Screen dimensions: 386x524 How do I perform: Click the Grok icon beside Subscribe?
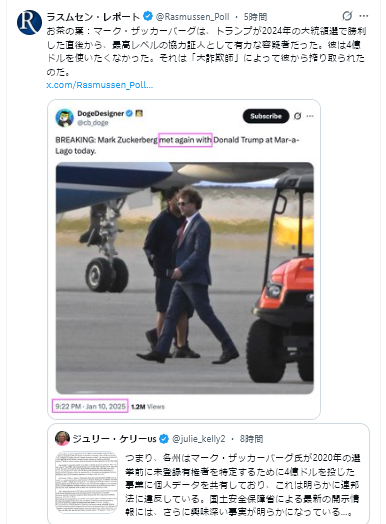point(297,116)
